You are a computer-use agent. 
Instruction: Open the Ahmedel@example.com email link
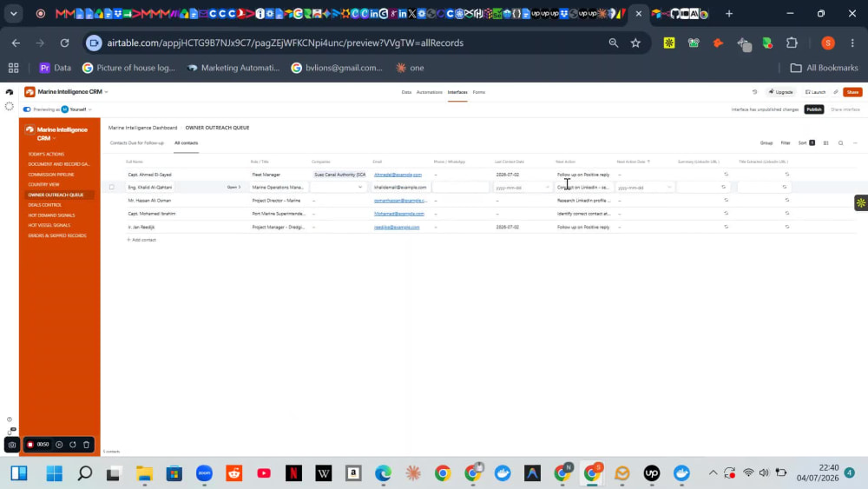point(398,175)
